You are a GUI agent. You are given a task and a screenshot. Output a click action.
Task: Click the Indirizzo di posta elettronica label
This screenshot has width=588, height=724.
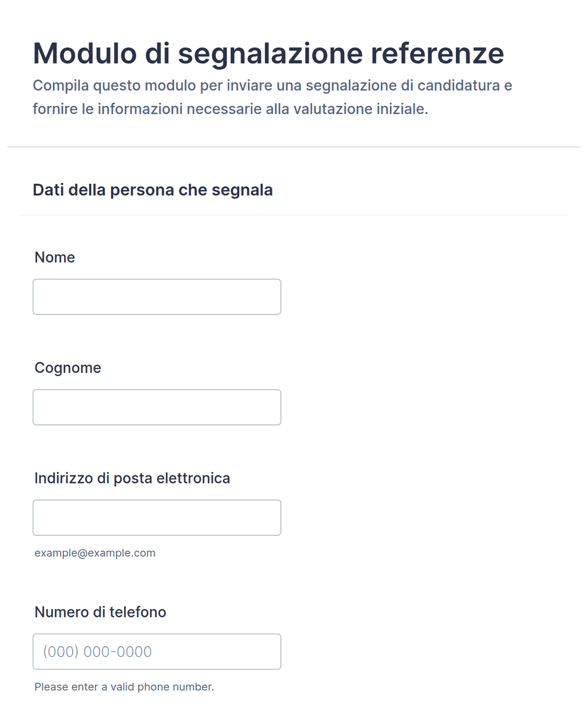point(132,478)
